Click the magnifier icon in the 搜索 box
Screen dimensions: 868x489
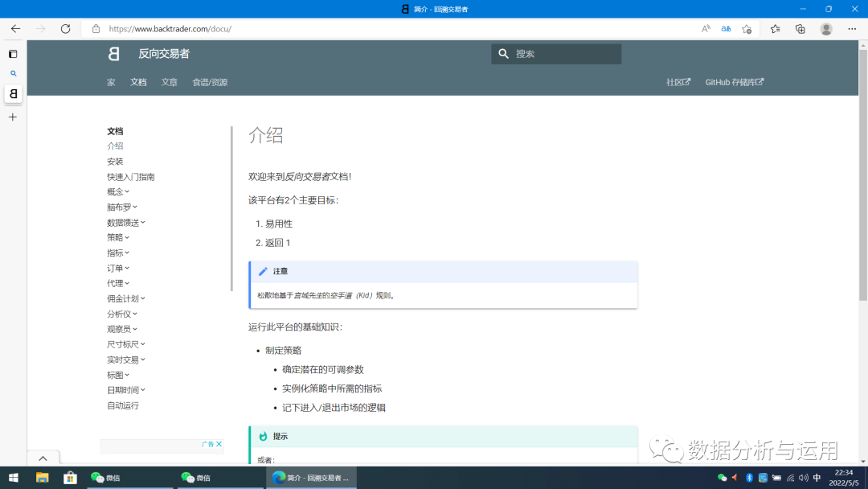click(x=504, y=54)
